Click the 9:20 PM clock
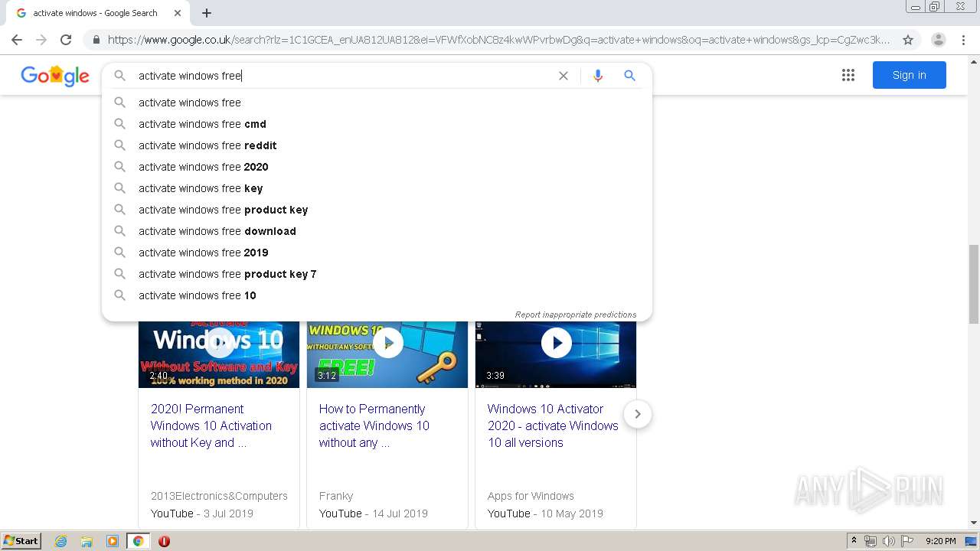 [x=941, y=541]
